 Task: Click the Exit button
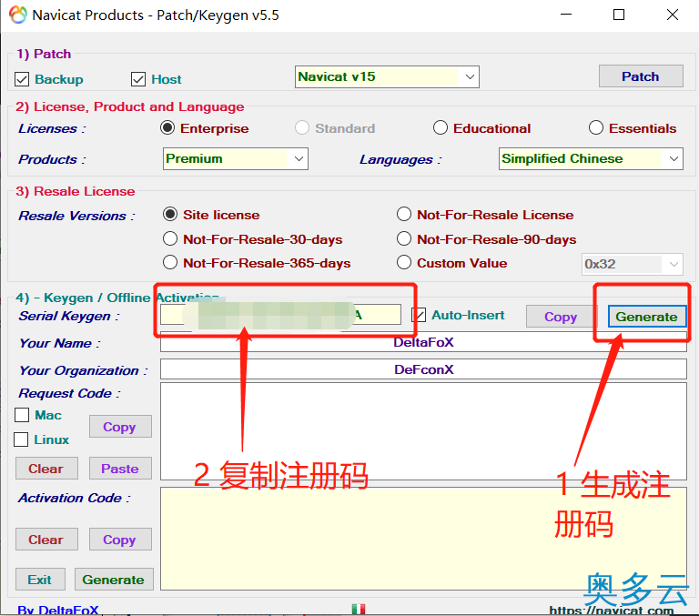point(40,580)
